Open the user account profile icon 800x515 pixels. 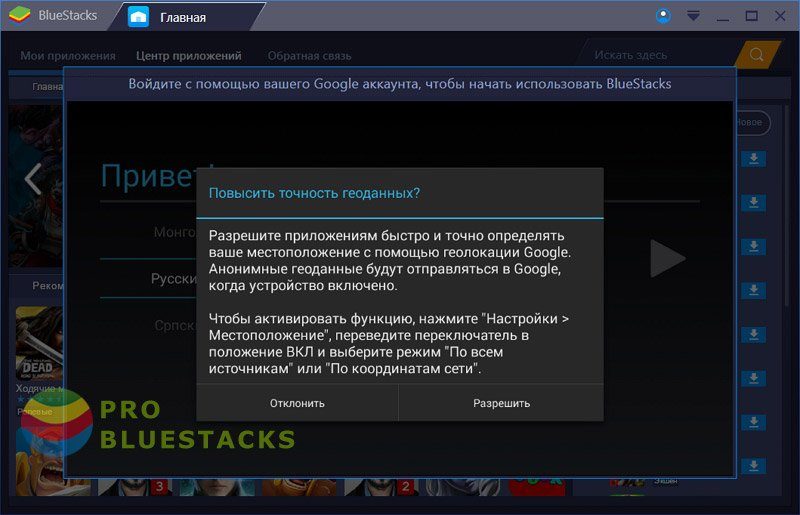pyautogui.click(x=664, y=16)
